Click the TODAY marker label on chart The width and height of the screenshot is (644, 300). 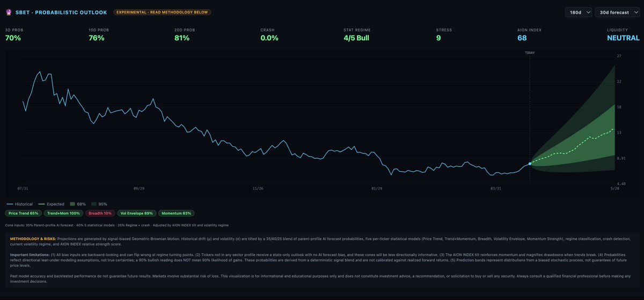click(530, 53)
